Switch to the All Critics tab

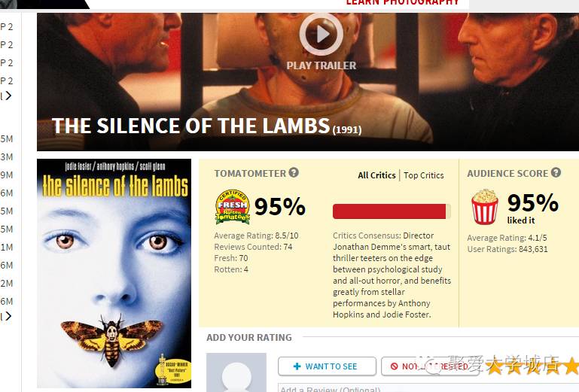tap(376, 175)
